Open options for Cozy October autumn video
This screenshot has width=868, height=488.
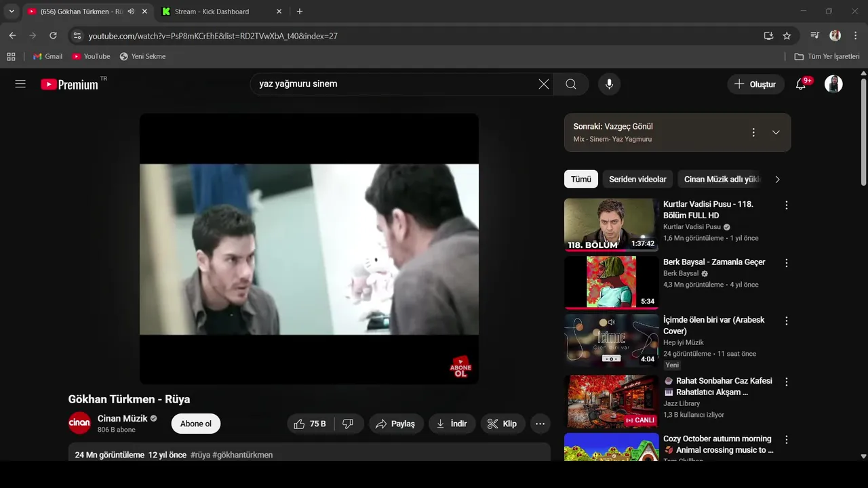[787, 440]
